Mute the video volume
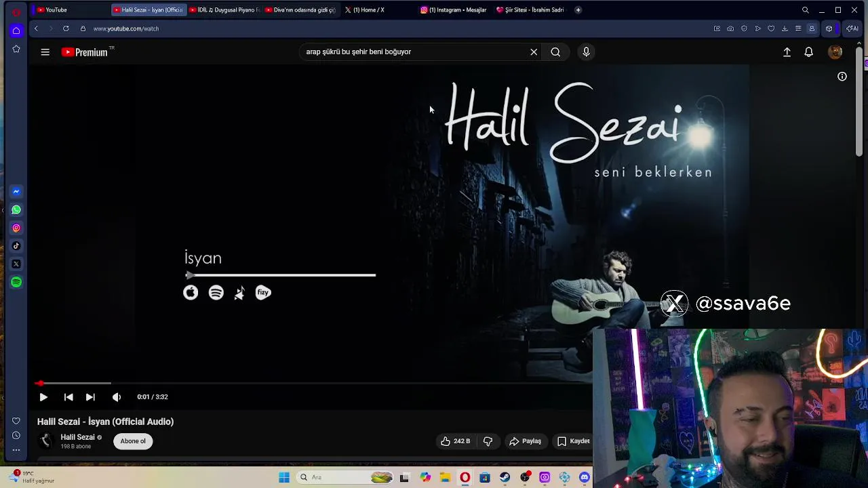Screen dimensions: 868x488 pyautogui.click(x=117, y=397)
